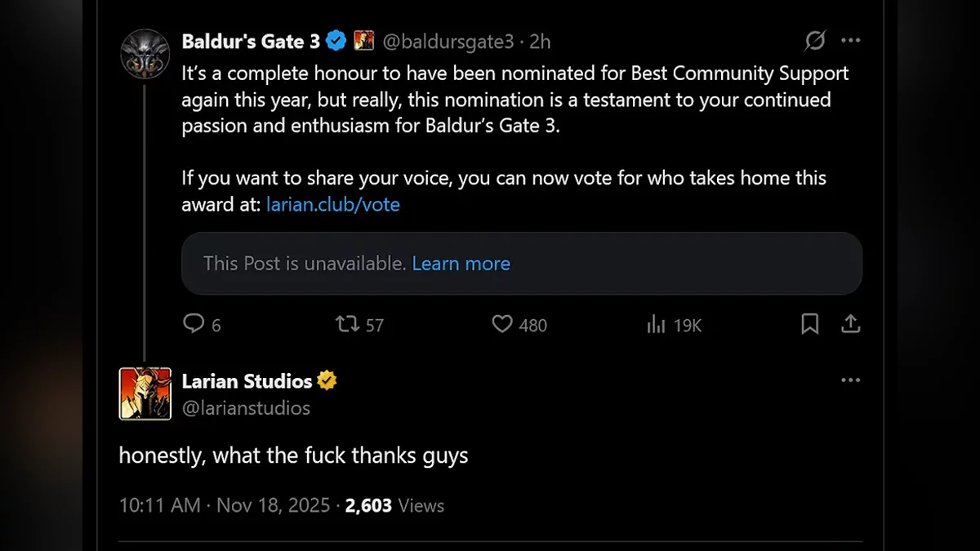
Task: Open Baldur's Gate 3 profile avatar
Action: pyautogui.click(x=145, y=54)
